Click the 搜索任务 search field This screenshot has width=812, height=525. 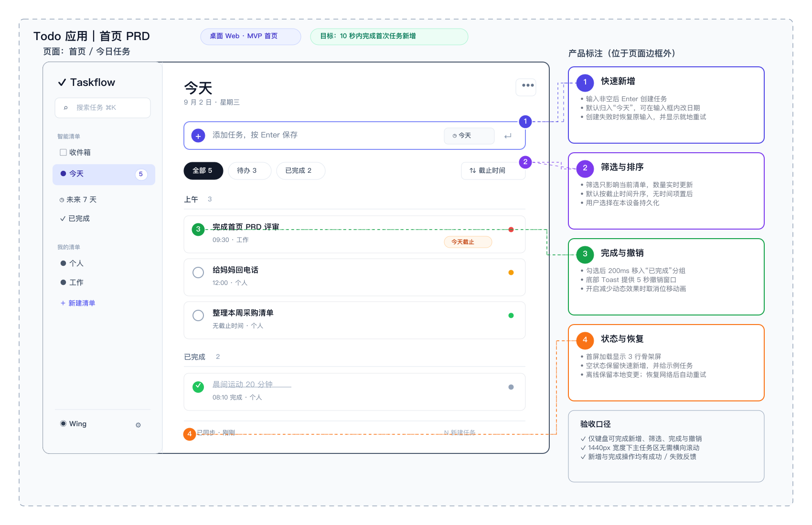point(103,108)
